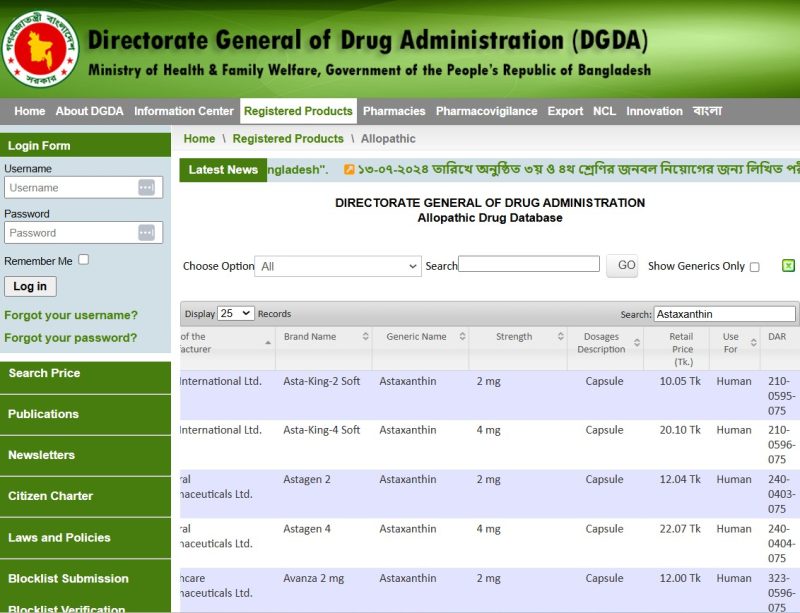Click the DGDA Bangladesh government logo
The image size is (800, 613).
tap(40, 48)
